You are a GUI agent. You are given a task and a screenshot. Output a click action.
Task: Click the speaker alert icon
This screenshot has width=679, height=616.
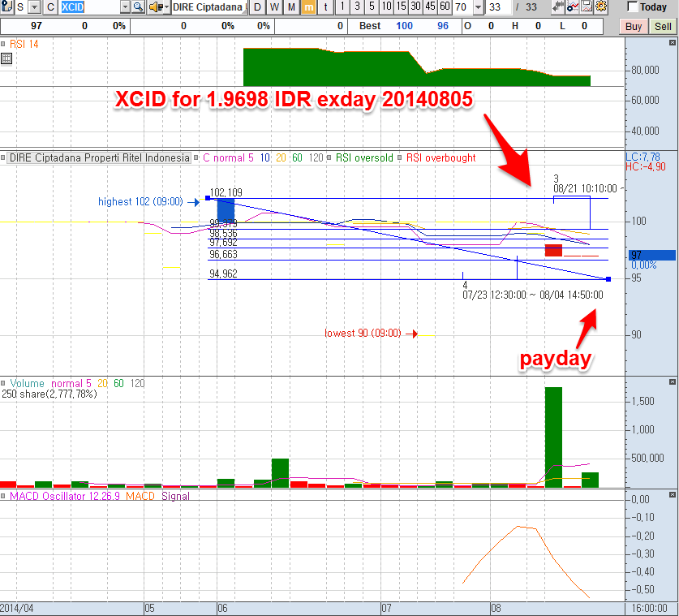155,7
